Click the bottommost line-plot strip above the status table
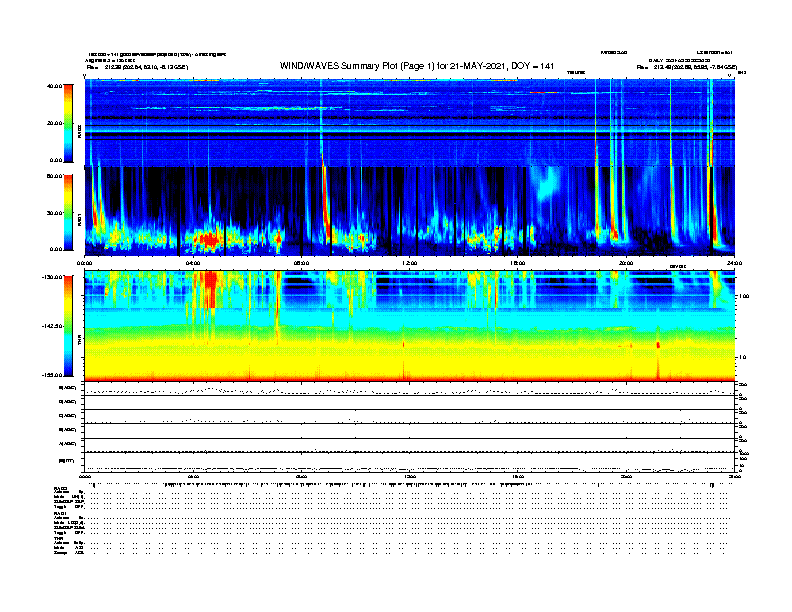Viewport: 792px width, 612px height. 409,462
